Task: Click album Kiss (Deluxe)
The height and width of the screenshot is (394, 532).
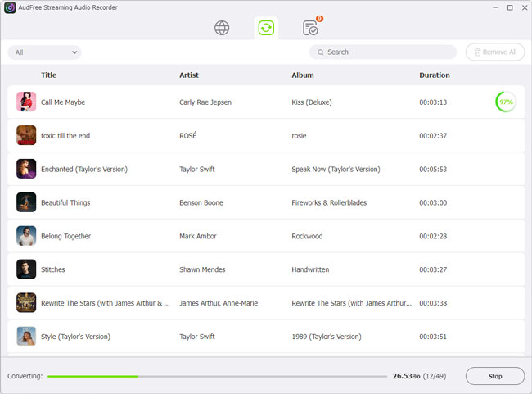Action: (312, 102)
